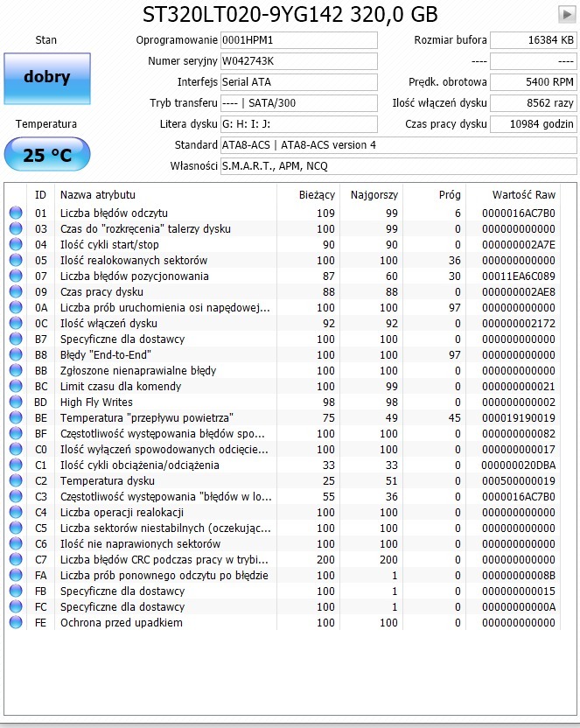Click raw value 000019190019
Image resolution: width=580 pixels, height=728 pixels.
point(518,418)
